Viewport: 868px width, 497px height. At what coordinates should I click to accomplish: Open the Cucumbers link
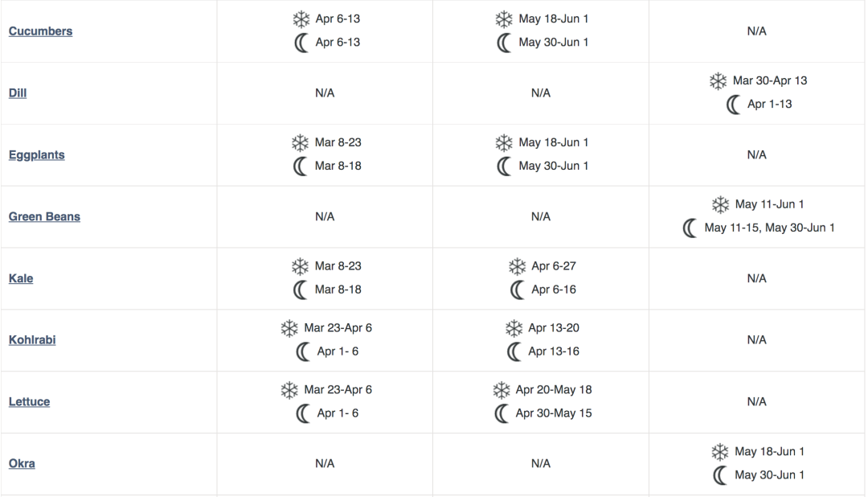tap(40, 31)
